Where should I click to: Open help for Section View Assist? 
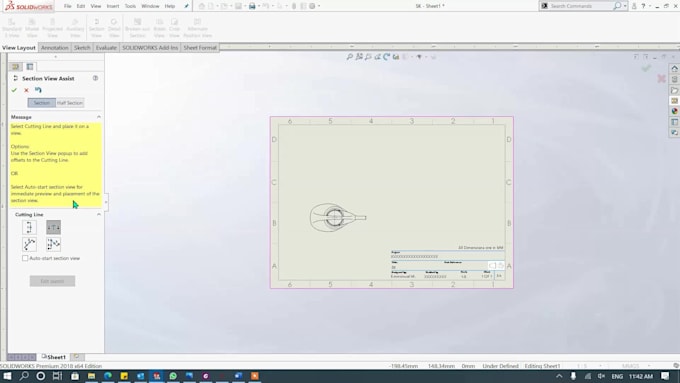click(95, 78)
